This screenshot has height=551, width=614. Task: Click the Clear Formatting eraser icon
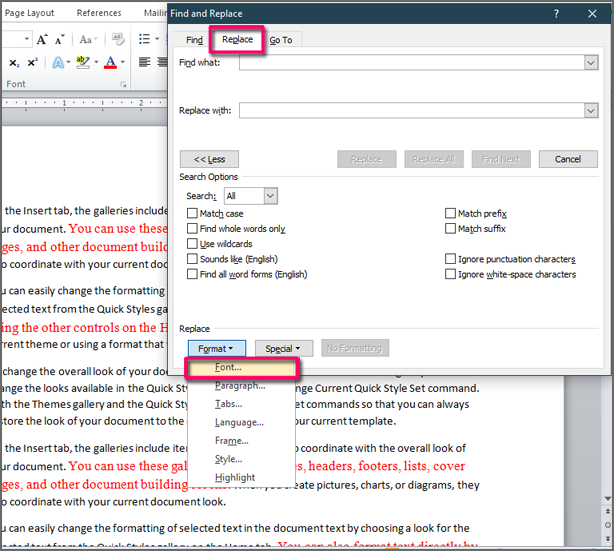(118, 39)
